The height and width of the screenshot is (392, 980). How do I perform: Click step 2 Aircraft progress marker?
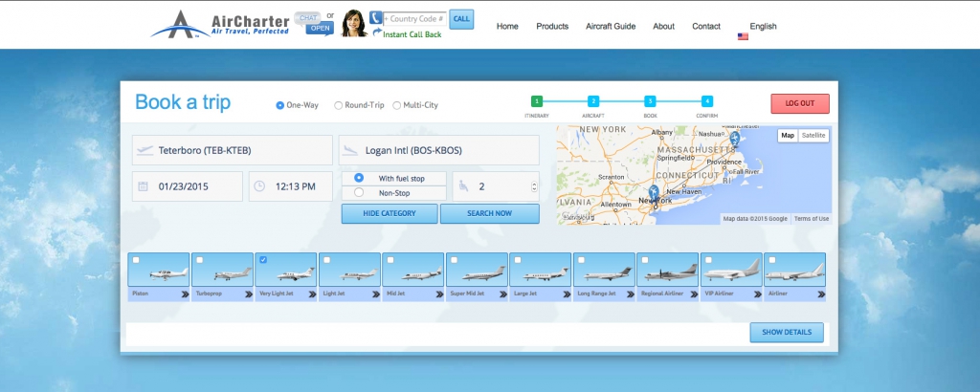click(593, 101)
